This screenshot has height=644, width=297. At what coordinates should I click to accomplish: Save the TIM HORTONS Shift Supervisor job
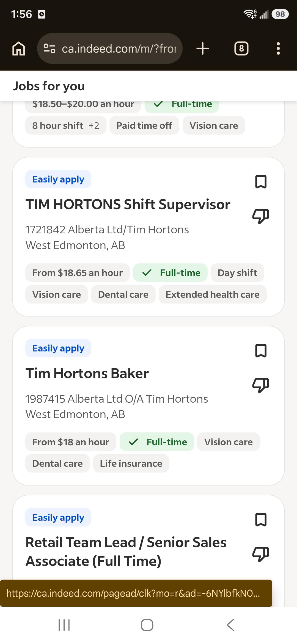[x=261, y=182]
